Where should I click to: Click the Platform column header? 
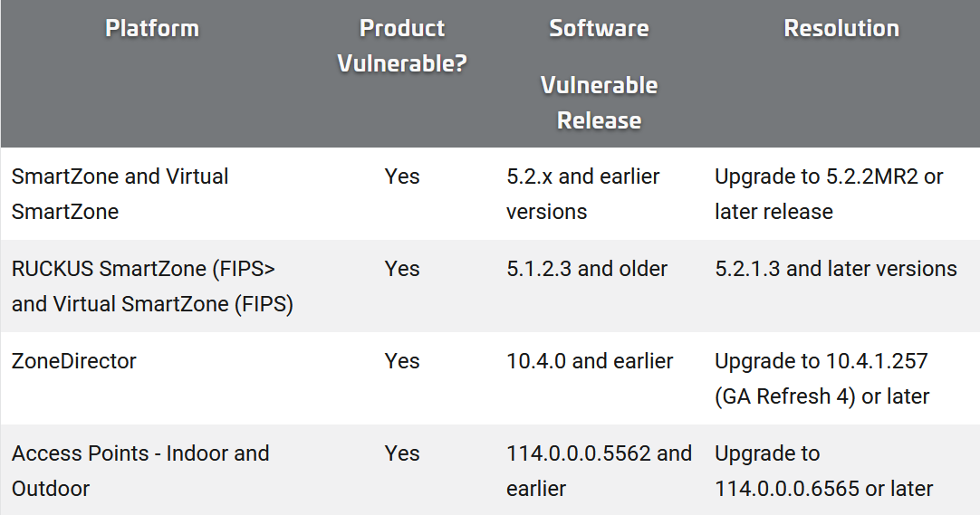click(152, 28)
